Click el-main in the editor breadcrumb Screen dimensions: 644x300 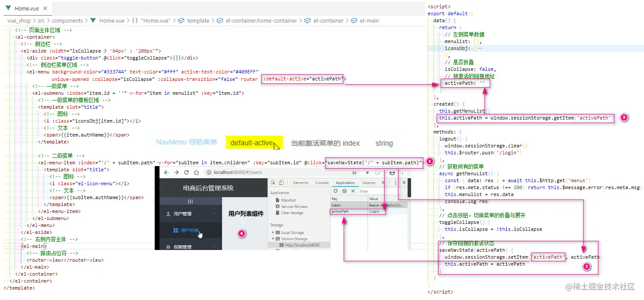[x=369, y=20]
